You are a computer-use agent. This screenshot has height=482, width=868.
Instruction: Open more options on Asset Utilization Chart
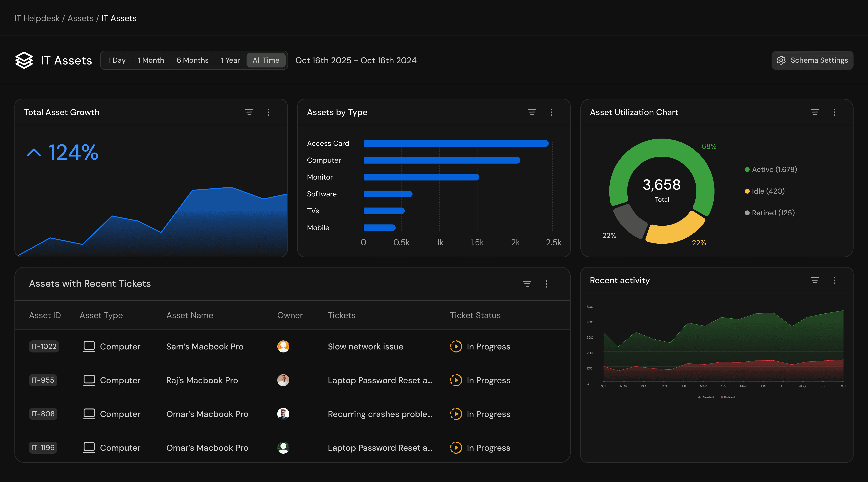pos(834,112)
